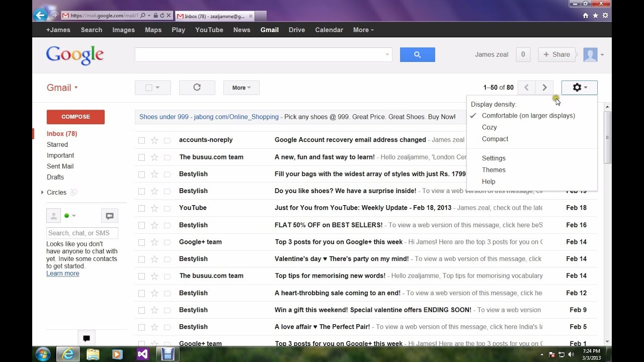Check the 'Top tips for memorising' email checkbox

141,276
